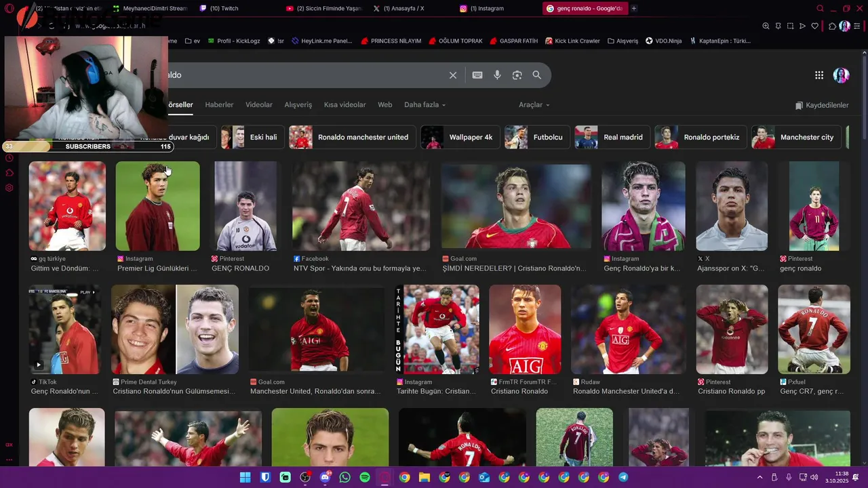
Task: Open the Kick Link Crawler bookmark
Action: click(x=572, y=41)
